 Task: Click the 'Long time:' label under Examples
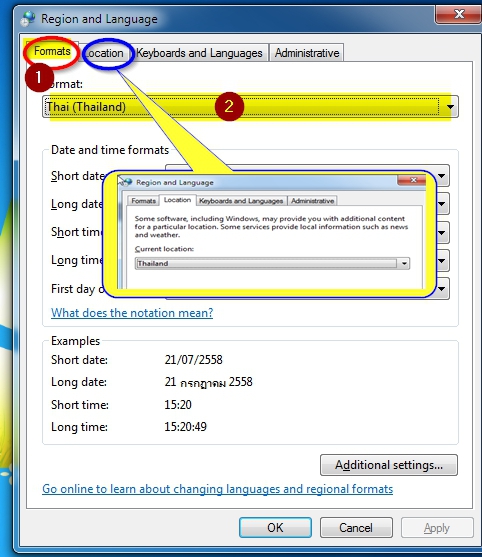(x=80, y=427)
